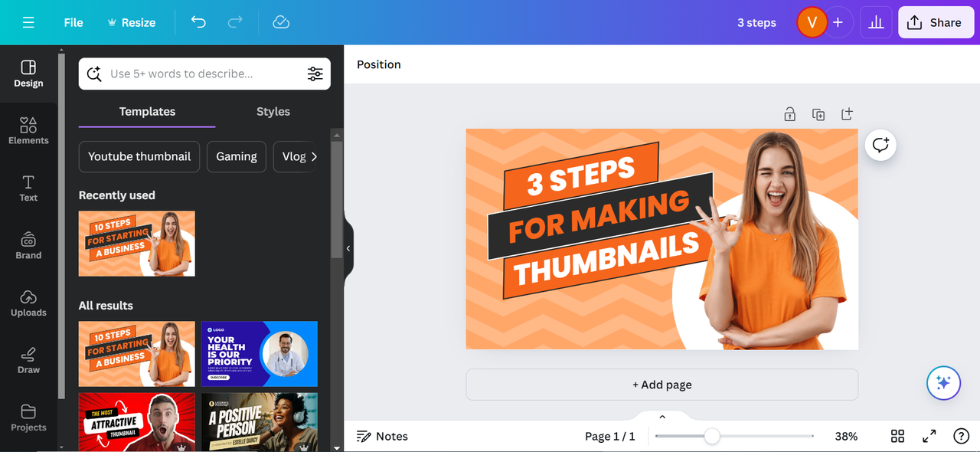Open the Uploads sidebar panel

28,303
